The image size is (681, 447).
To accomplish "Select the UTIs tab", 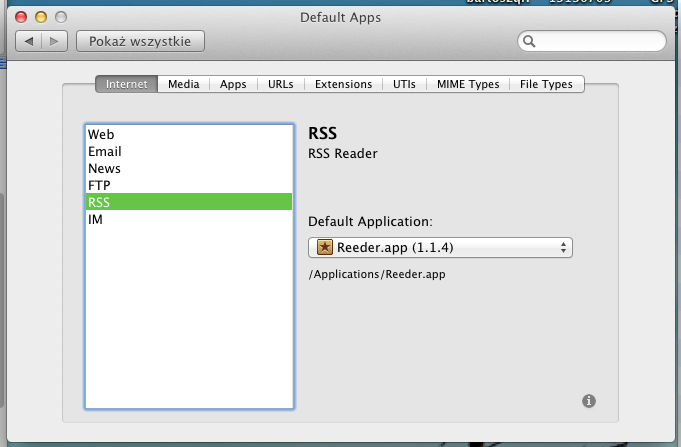I will tap(404, 84).
